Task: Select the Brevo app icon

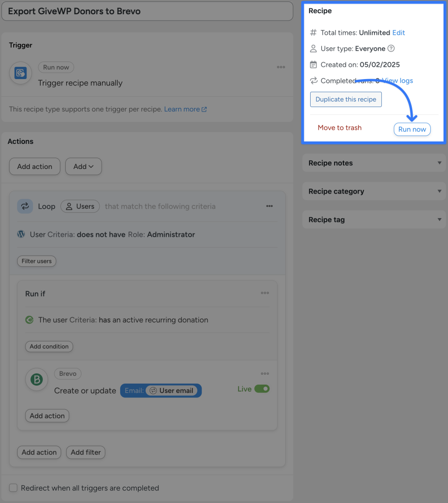Action: [x=36, y=380]
